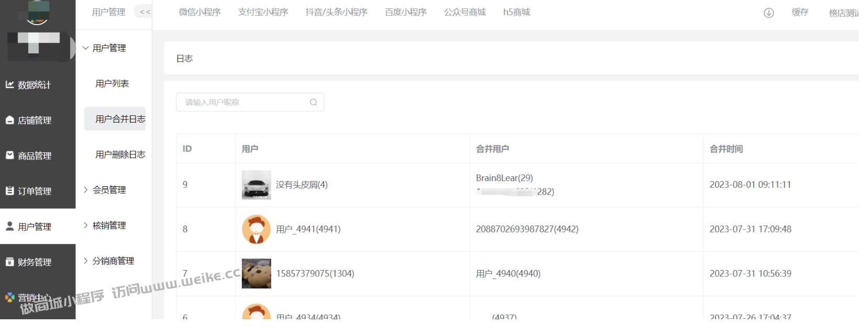Expand the 会员管理 group
The image size is (868, 336).
click(104, 190)
